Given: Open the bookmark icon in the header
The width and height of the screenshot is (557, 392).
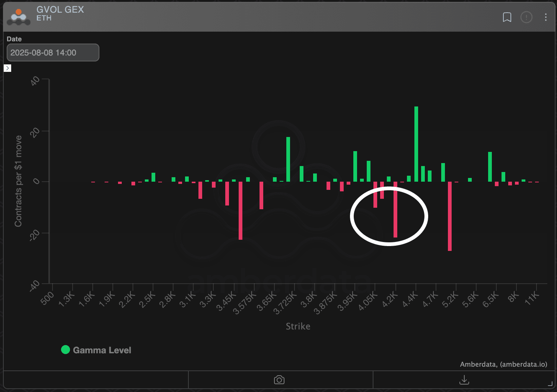Looking at the screenshot, I should click(507, 17).
